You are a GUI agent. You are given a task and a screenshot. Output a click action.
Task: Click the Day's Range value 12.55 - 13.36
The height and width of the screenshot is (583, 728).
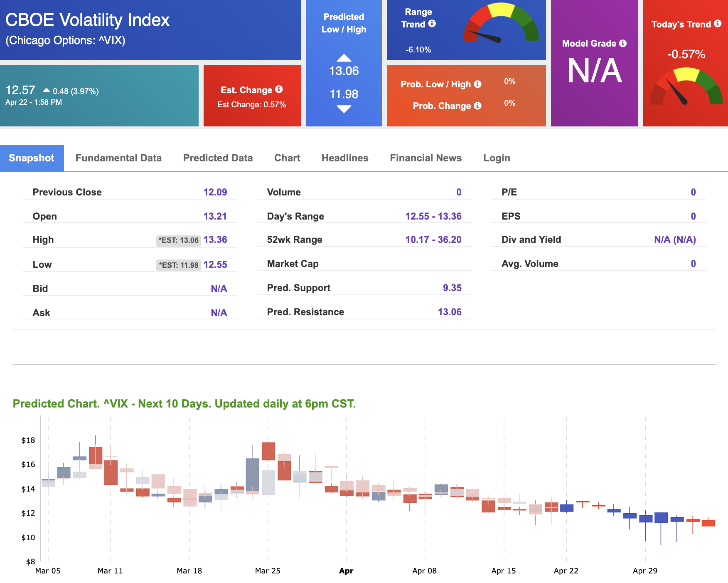[433, 216]
